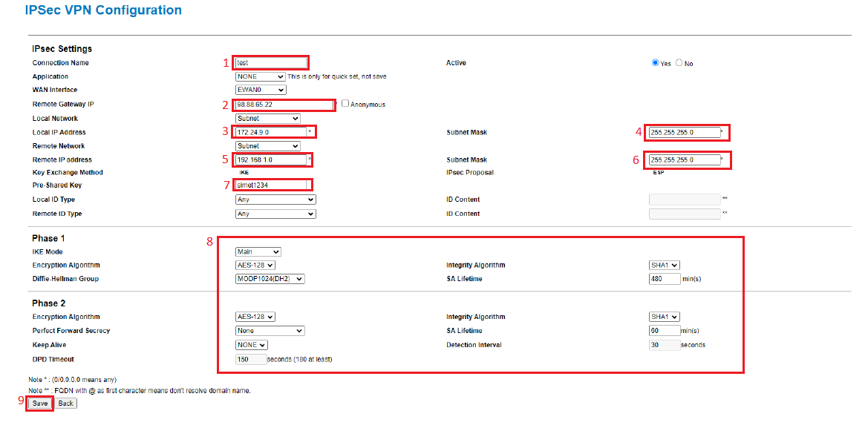Select the Active Yes radio button

(655, 63)
